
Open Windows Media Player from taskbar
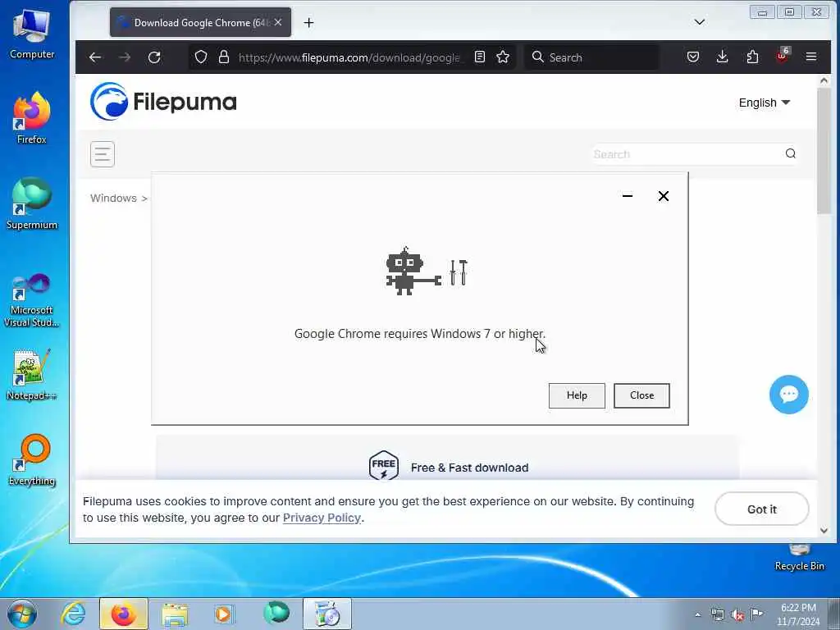click(x=223, y=614)
